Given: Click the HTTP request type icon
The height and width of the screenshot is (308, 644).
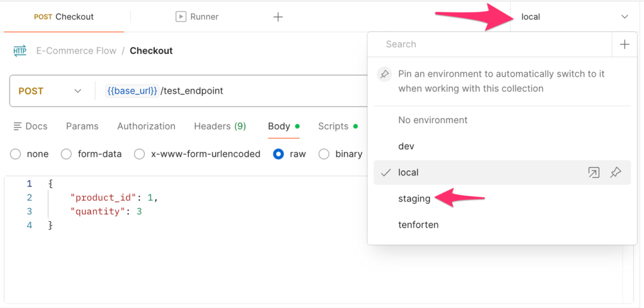Looking at the screenshot, I should click(20, 51).
